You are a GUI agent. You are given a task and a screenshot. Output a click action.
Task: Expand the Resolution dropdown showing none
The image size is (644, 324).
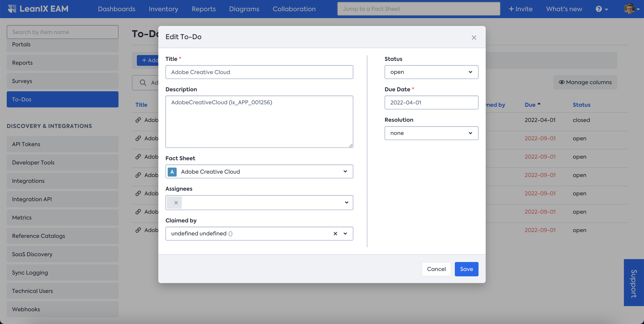pyautogui.click(x=431, y=133)
